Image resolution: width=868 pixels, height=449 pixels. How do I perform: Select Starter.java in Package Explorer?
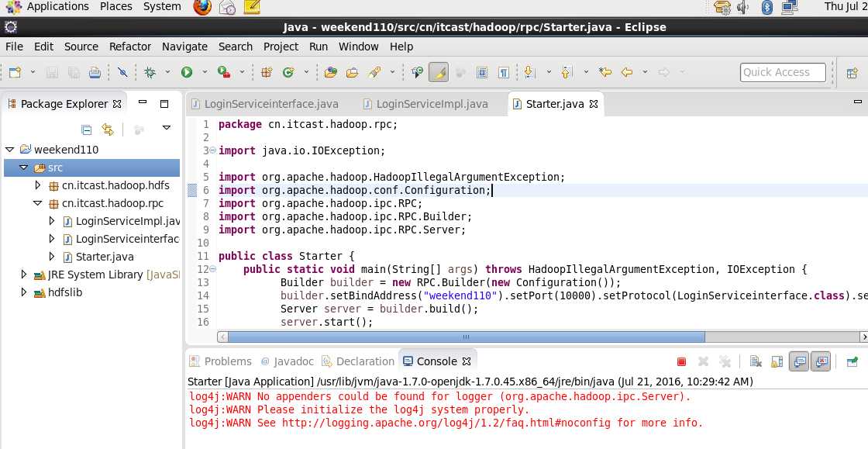click(105, 257)
